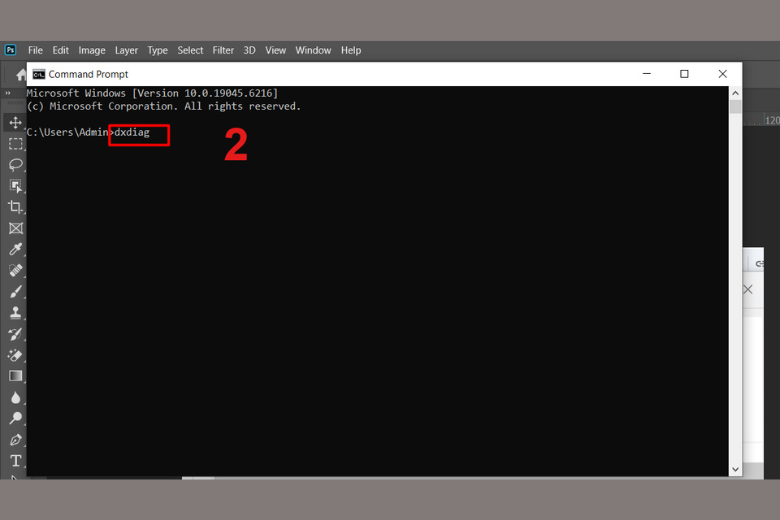
Task: Select the Brush tool
Action: 15,292
